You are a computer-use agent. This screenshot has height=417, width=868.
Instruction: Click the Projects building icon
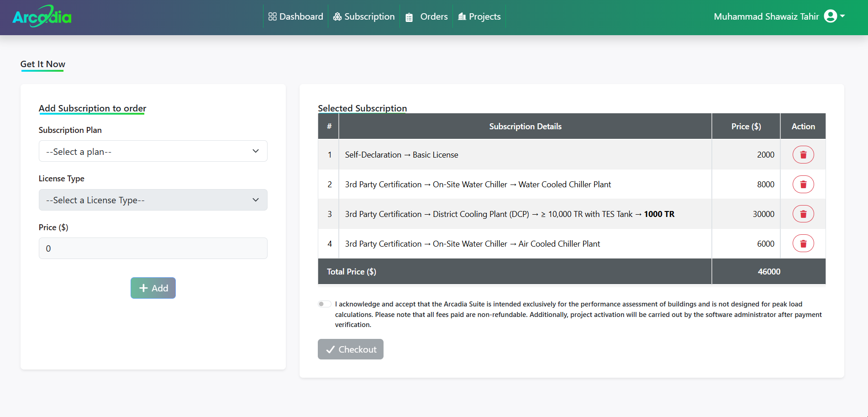[462, 17]
